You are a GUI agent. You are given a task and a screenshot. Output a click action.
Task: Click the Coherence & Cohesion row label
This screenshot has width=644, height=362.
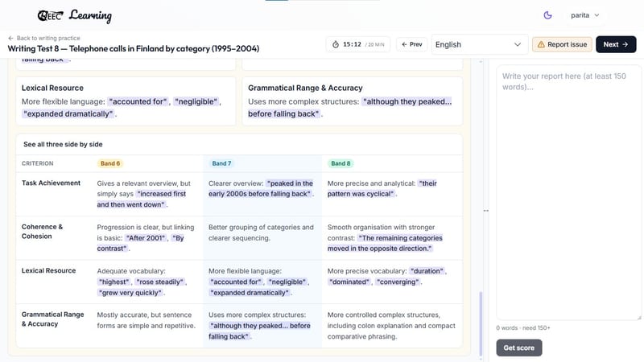[x=43, y=232]
